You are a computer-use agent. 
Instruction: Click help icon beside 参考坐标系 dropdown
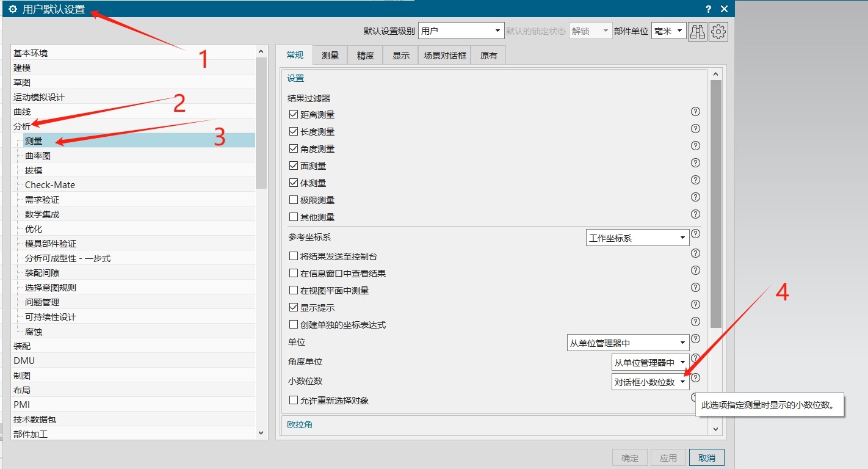point(695,234)
